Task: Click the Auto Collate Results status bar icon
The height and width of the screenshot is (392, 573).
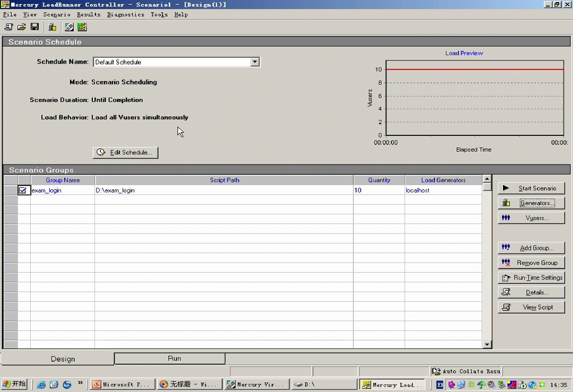Action: [436, 371]
